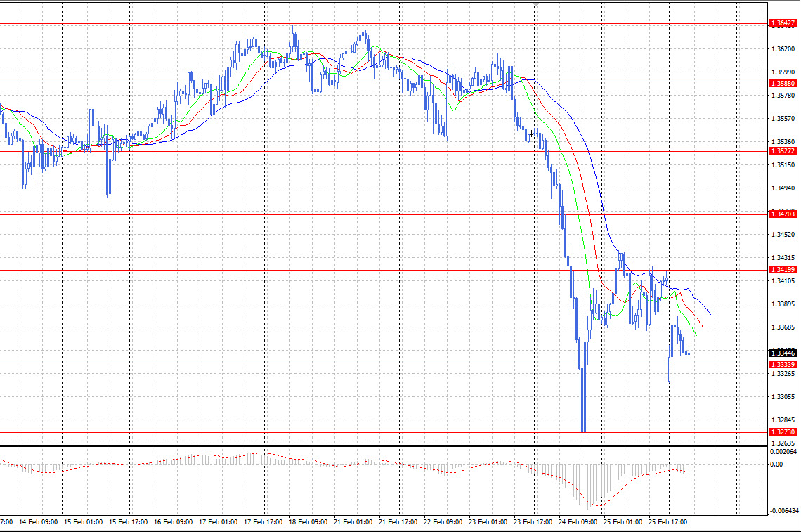
Task: Click the 23 Feb 17:00 time label
Action: (x=533, y=521)
